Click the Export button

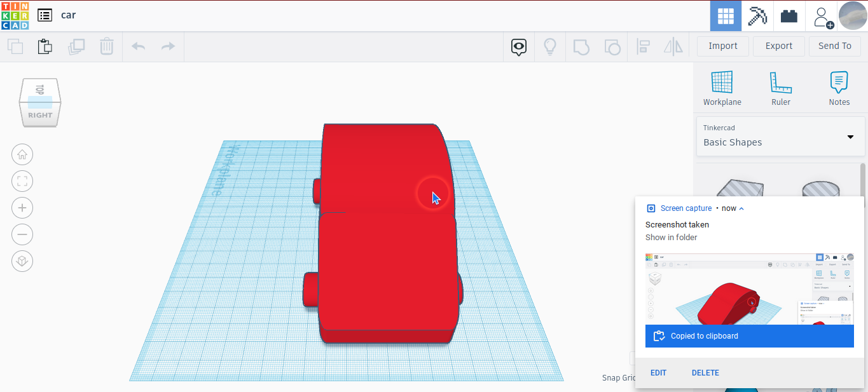tap(778, 46)
